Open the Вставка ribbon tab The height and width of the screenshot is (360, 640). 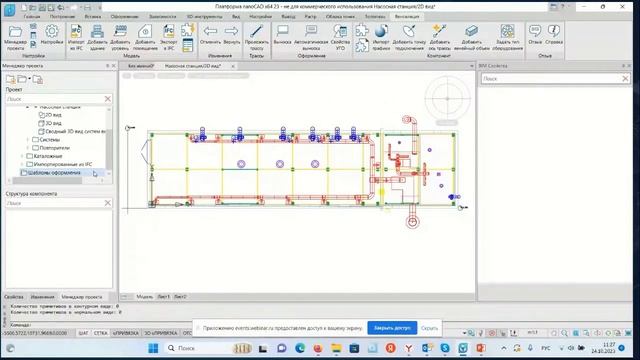click(x=93, y=17)
